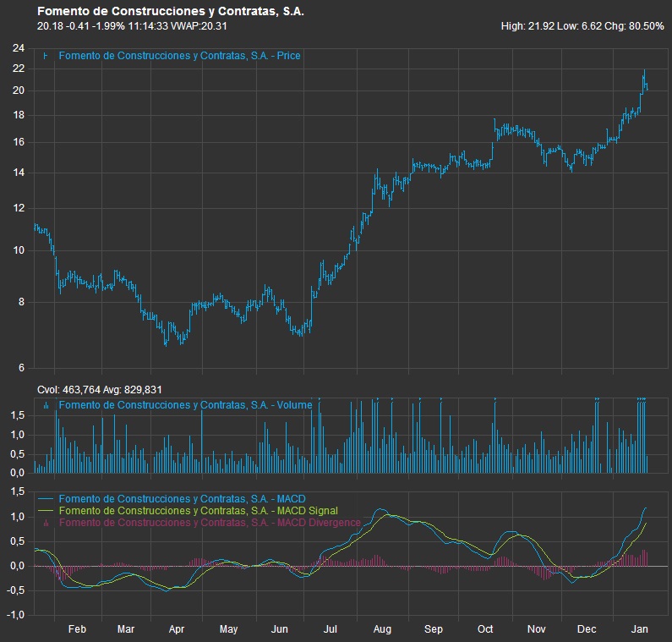Click the yellow MACD Signal legend swatch
The image size is (672, 642).
point(46,511)
